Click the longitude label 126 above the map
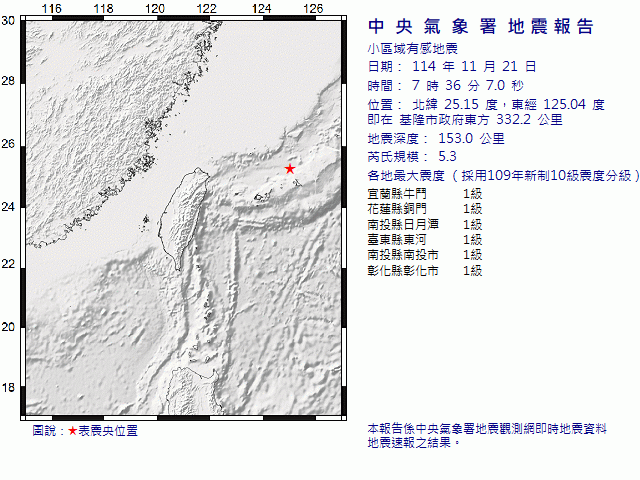The width and height of the screenshot is (640, 480). (313, 9)
